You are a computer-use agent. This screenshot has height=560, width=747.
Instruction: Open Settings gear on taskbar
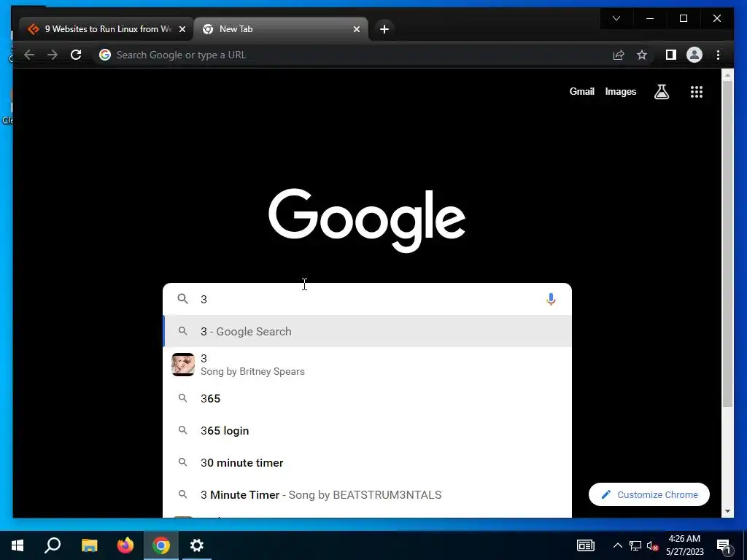click(197, 545)
